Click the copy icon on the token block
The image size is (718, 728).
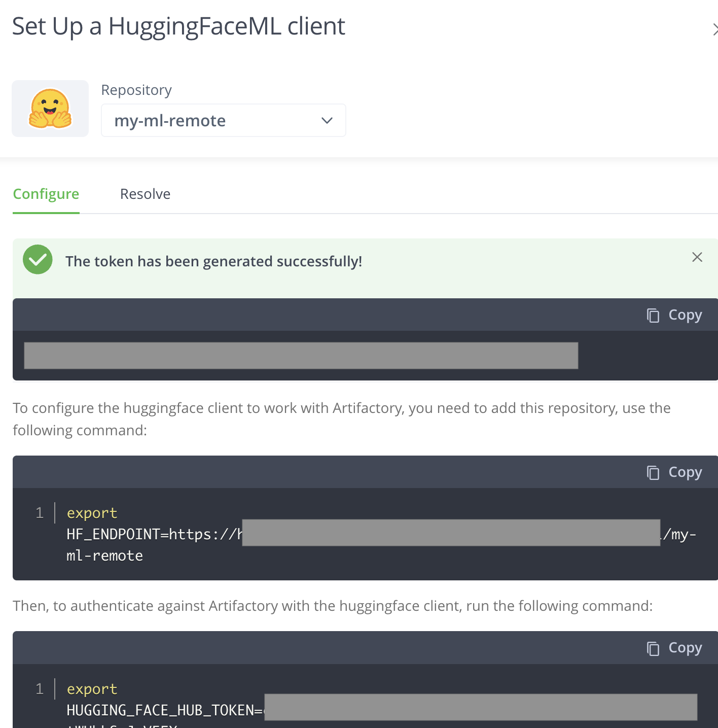[x=653, y=315]
